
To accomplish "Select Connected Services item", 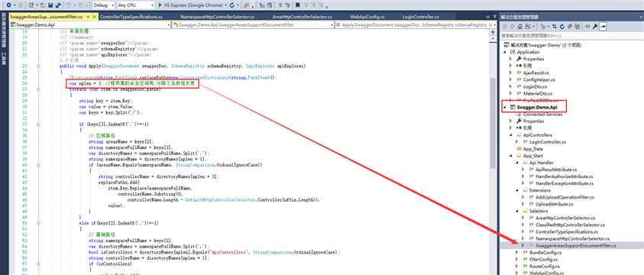I will point(542,114).
